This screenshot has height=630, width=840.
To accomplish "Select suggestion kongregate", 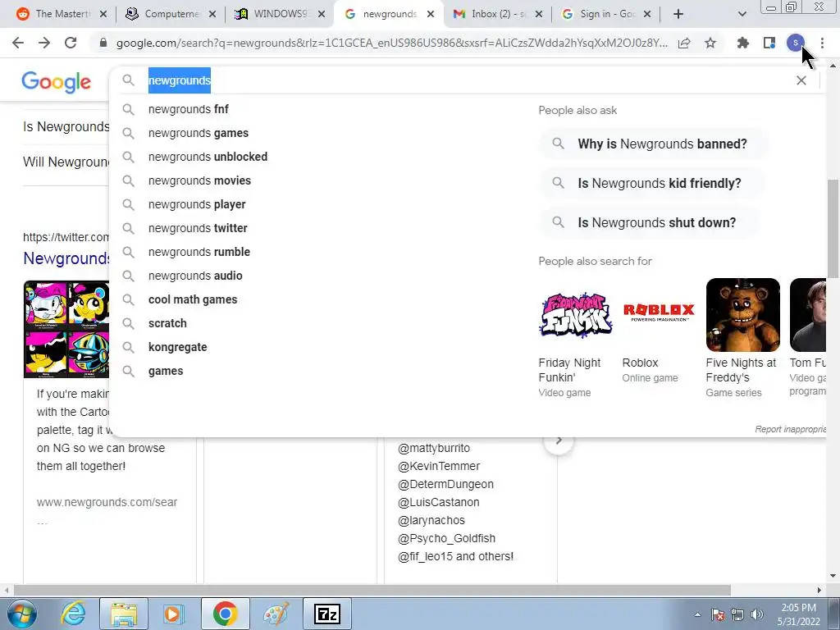I will pos(177,347).
